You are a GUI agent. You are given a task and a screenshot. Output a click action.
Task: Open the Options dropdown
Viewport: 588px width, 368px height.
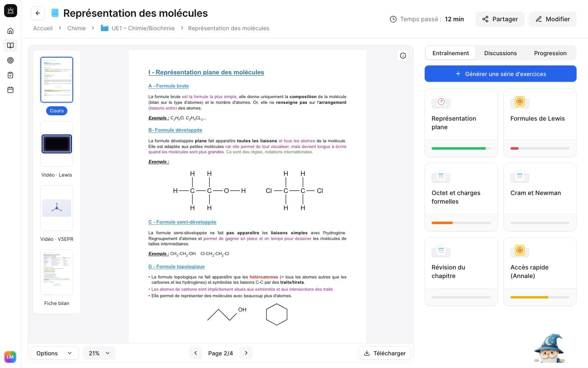click(x=54, y=353)
